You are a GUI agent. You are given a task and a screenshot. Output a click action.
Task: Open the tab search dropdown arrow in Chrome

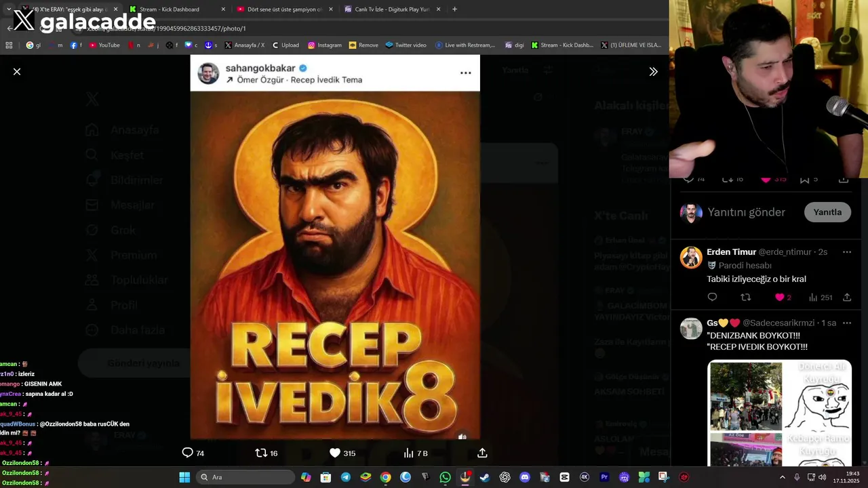pos(9,9)
